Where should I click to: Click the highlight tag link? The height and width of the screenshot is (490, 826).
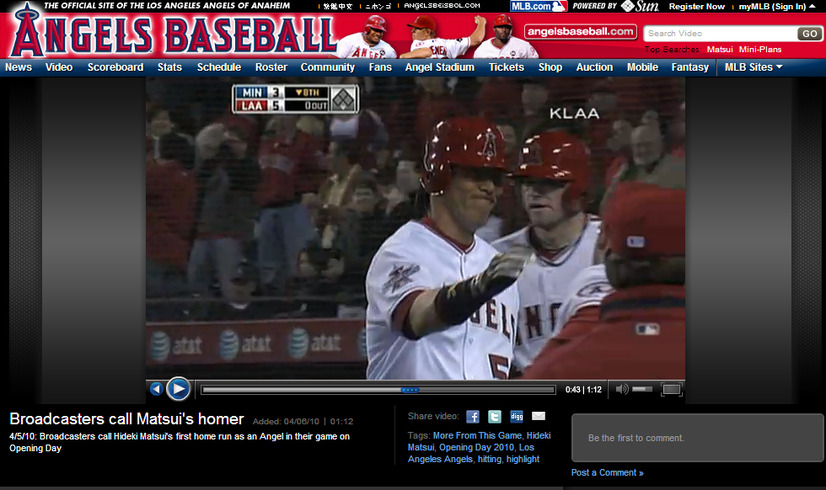(x=523, y=459)
